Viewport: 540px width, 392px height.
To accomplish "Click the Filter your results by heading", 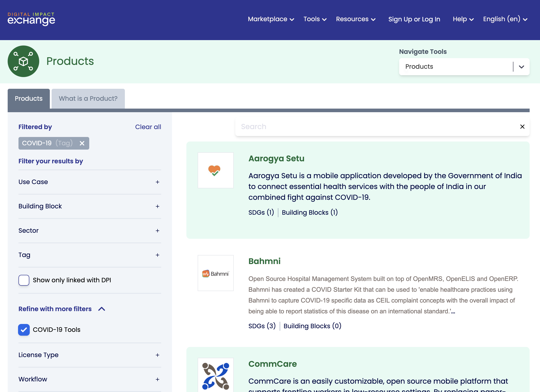I will pyautogui.click(x=51, y=161).
